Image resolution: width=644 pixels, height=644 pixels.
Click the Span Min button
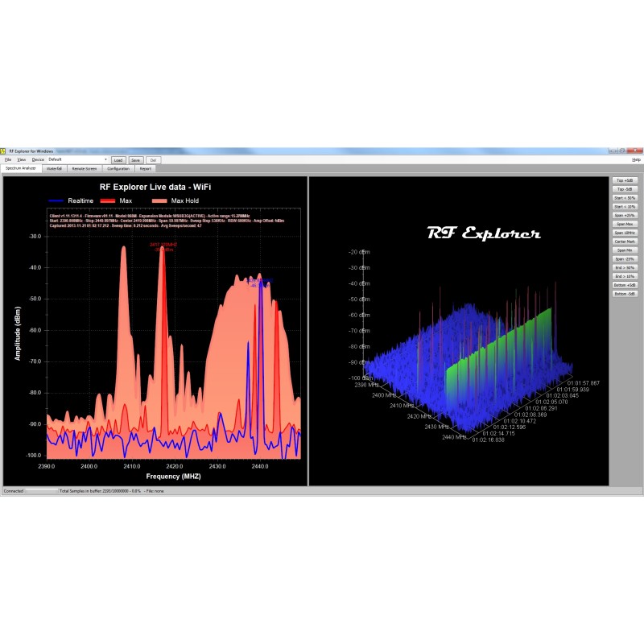coord(625,250)
